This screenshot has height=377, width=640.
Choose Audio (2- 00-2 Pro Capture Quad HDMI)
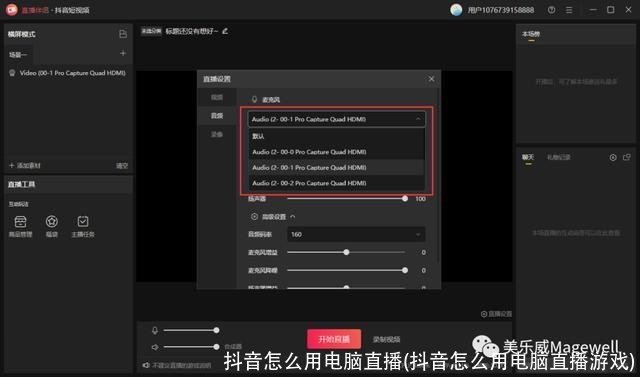(337, 183)
